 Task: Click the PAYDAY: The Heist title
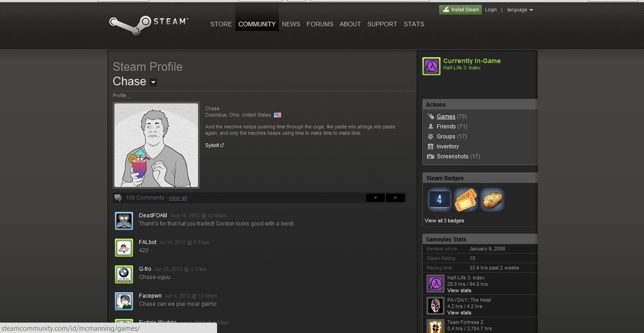coord(469,300)
